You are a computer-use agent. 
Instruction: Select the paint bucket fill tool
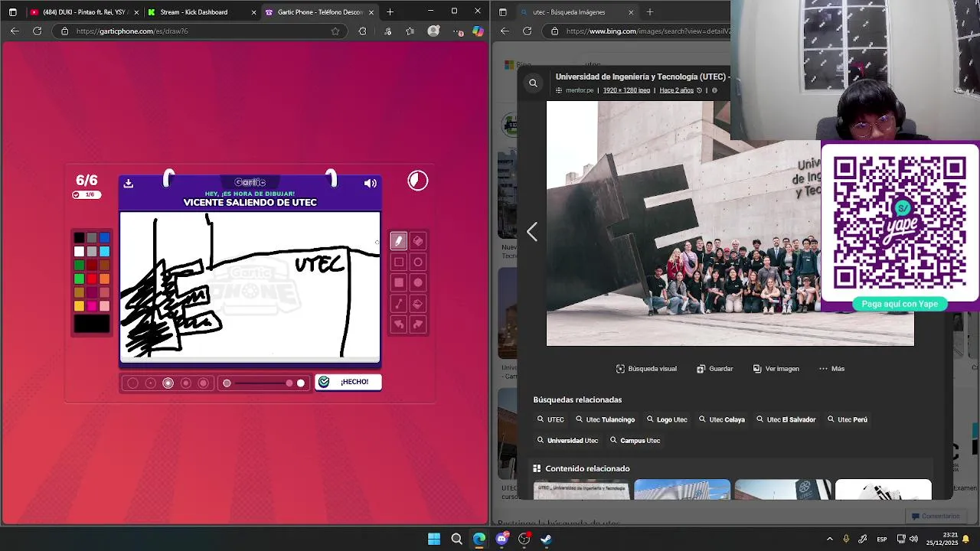pos(418,304)
